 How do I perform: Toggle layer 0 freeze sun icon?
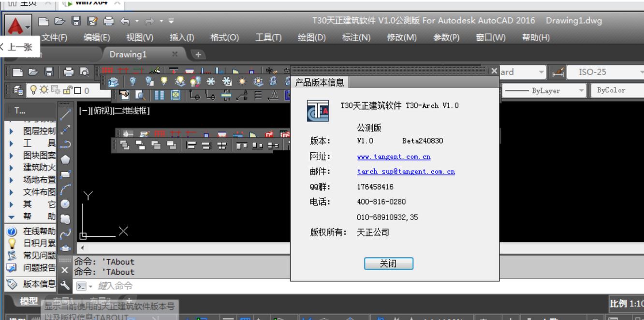44,90
